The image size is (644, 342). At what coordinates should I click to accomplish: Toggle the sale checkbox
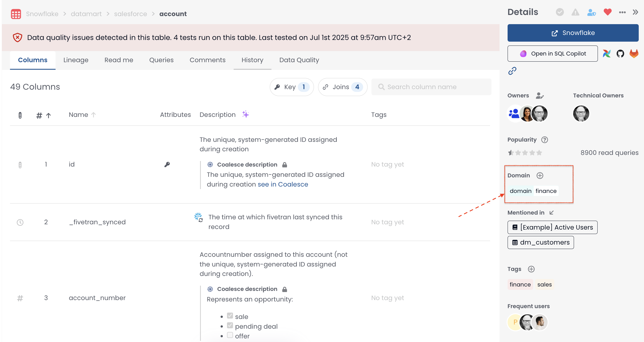click(x=230, y=316)
